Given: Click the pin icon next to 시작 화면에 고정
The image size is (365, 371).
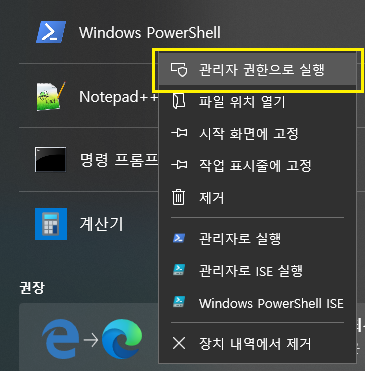Looking at the screenshot, I should tap(179, 133).
